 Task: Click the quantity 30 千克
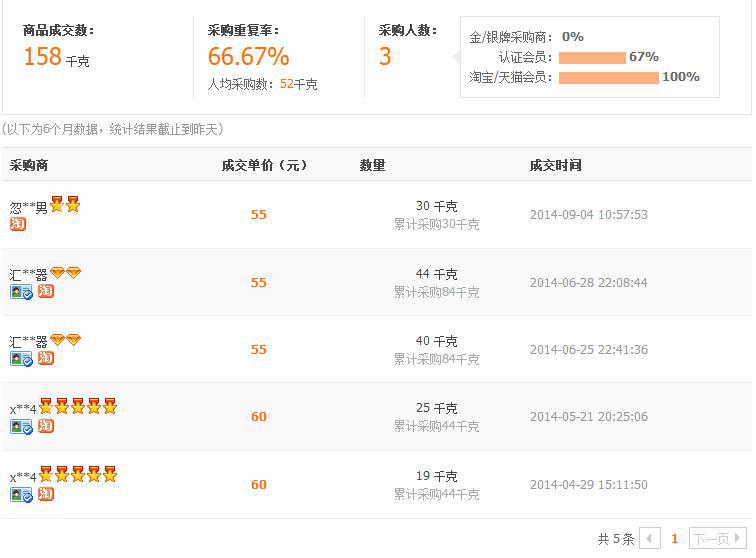pos(436,206)
